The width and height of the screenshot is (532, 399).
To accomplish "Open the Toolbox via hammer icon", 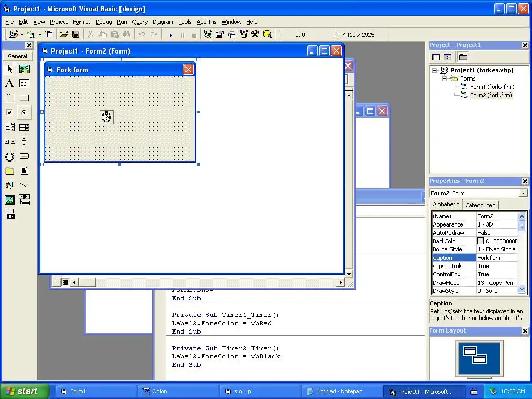I will (x=256, y=35).
